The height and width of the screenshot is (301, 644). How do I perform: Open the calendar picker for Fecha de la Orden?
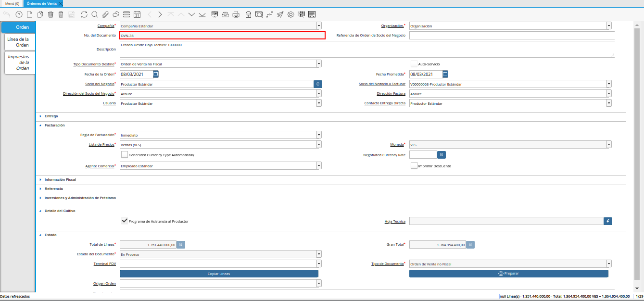coord(156,74)
